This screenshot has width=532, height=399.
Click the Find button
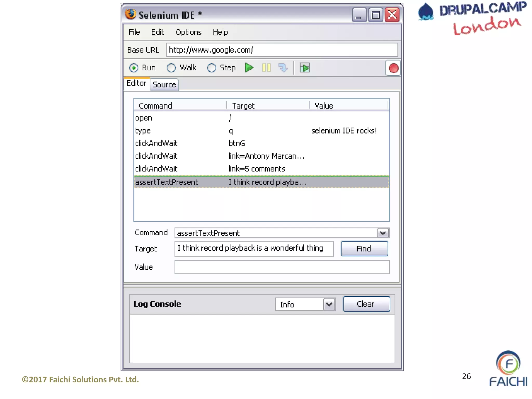pos(364,249)
